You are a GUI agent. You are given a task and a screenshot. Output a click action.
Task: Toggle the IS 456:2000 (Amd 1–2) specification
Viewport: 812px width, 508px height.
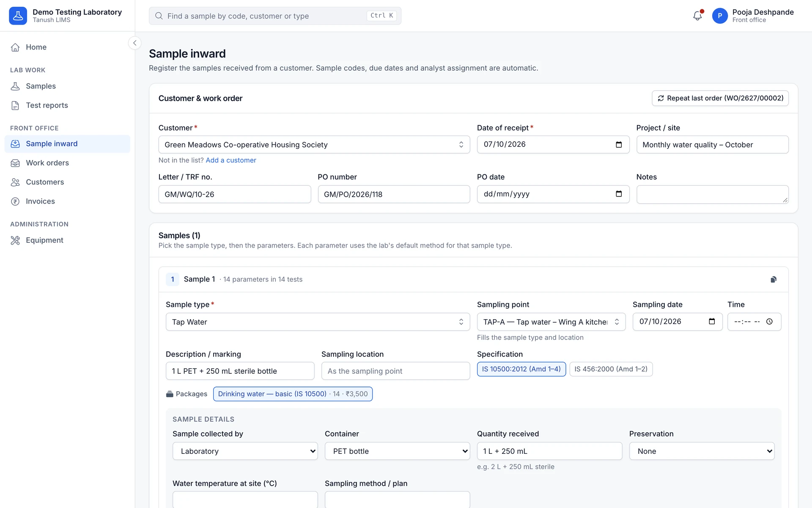click(611, 369)
